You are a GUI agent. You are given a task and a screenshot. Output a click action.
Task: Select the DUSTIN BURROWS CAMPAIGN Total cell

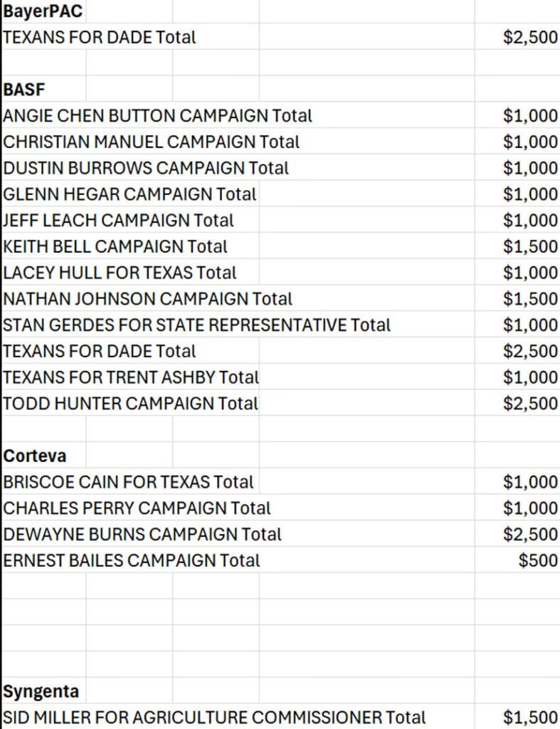click(x=146, y=168)
